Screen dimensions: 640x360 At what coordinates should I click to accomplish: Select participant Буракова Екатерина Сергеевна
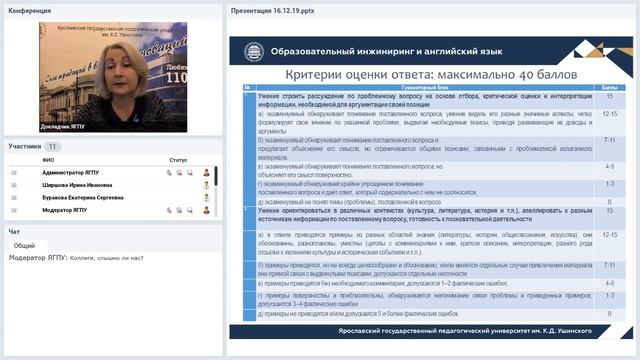coord(83,198)
